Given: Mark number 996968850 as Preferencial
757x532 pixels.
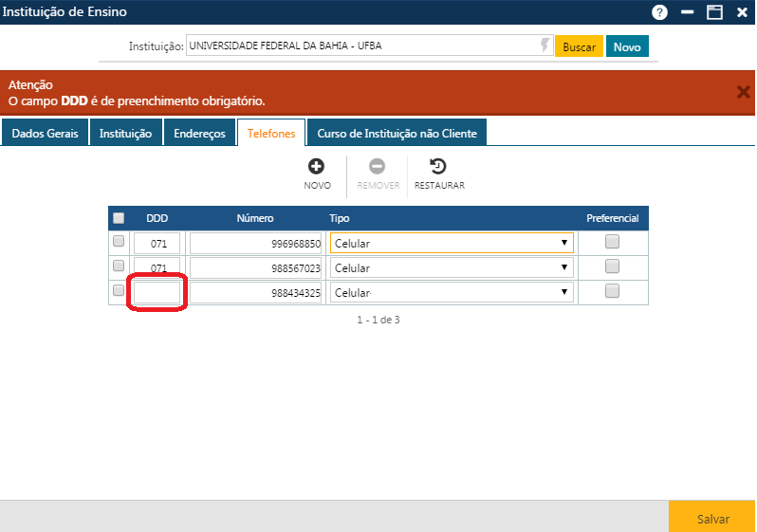Looking at the screenshot, I should point(612,242).
